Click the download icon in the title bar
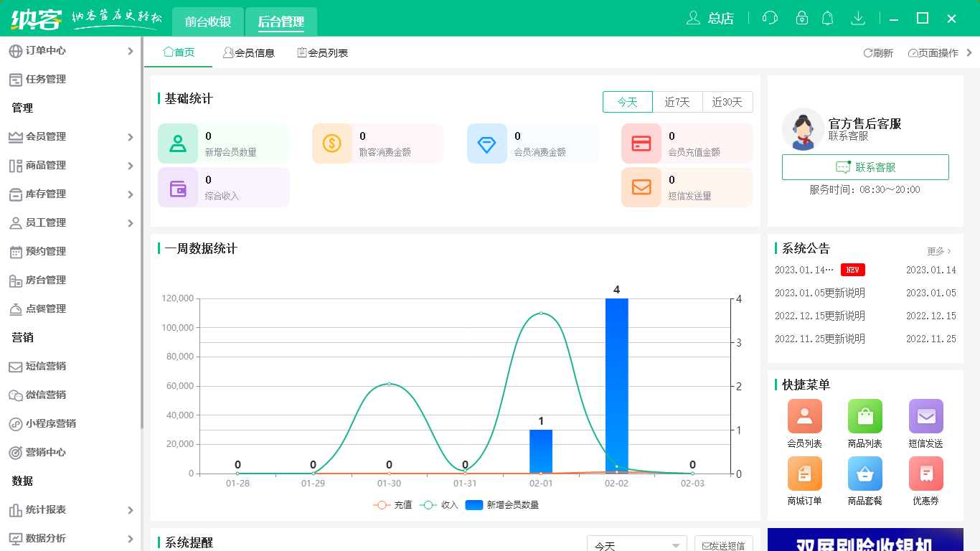 pyautogui.click(x=858, y=18)
